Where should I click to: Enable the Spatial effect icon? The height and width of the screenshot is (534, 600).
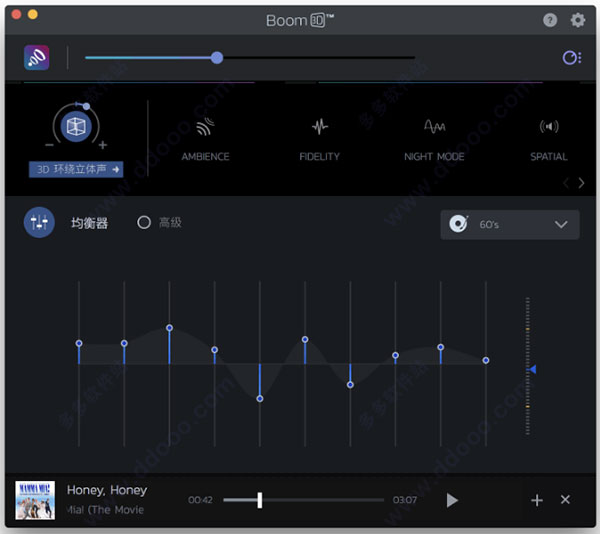[x=549, y=126]
